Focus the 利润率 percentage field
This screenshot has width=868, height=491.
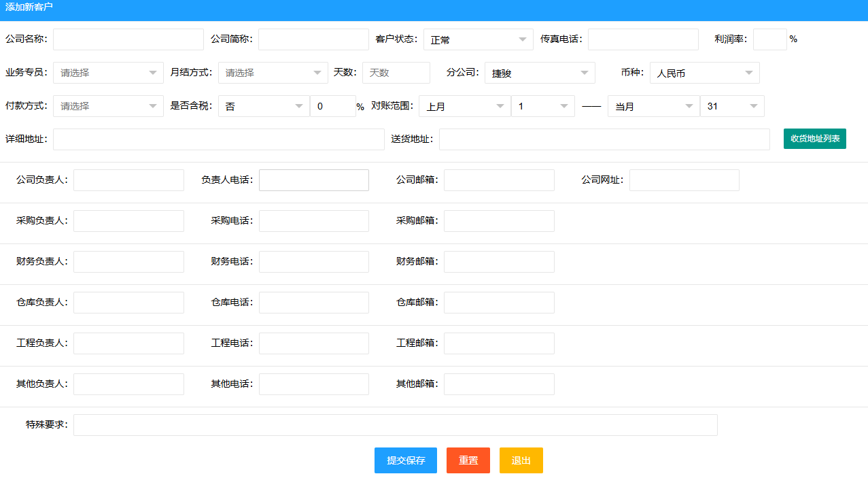[x=769, y=39]
